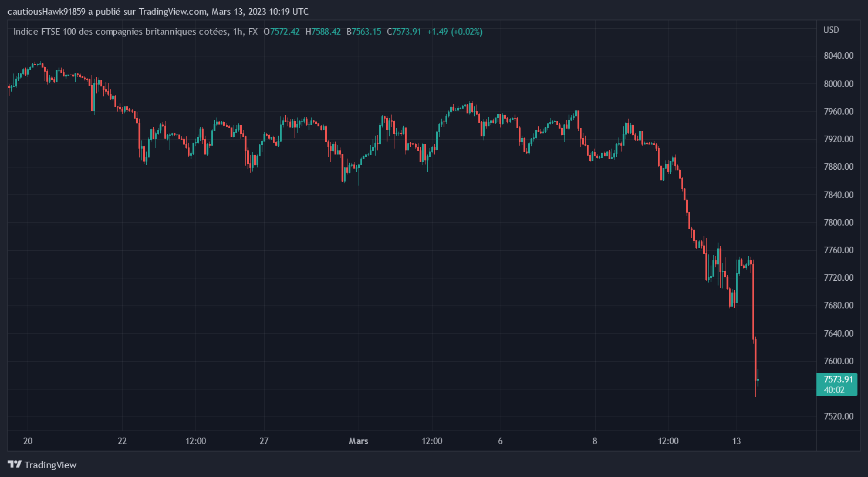Click the open value O7572.42
Image resolution: width=868 pixels, height=477 pixels.
coord(282,32)
